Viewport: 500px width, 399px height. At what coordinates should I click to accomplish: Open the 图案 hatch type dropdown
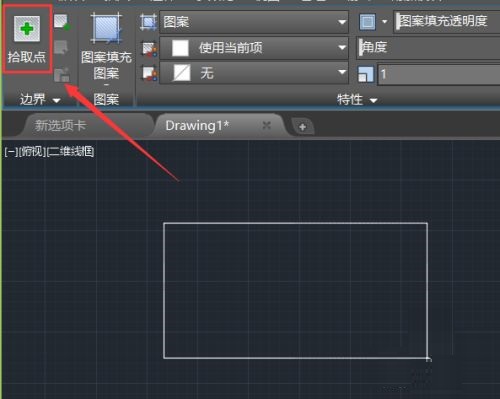click(x=254, y=22)
